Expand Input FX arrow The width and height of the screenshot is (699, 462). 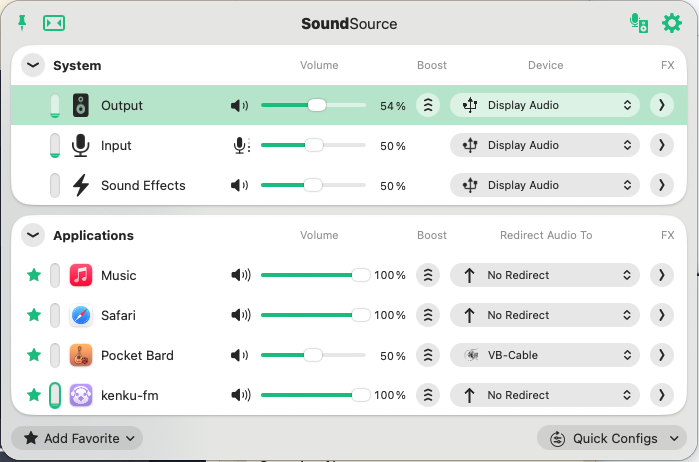(662, 145)
